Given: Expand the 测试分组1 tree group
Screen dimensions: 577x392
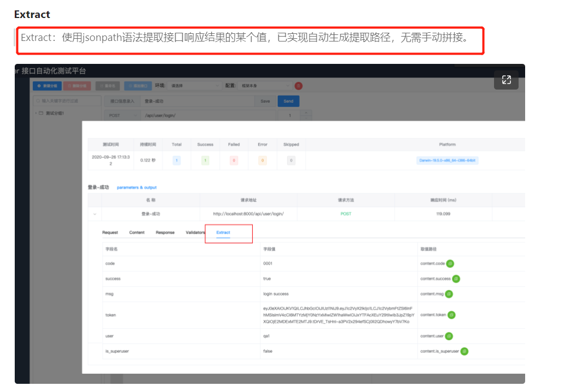Looking at the screenshot, I should (37, 114).
